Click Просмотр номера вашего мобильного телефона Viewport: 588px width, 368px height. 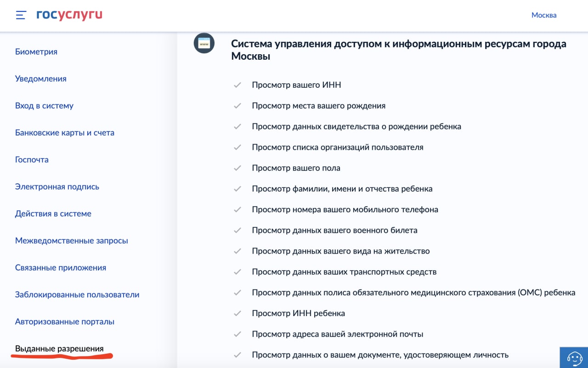click(345, 209)
